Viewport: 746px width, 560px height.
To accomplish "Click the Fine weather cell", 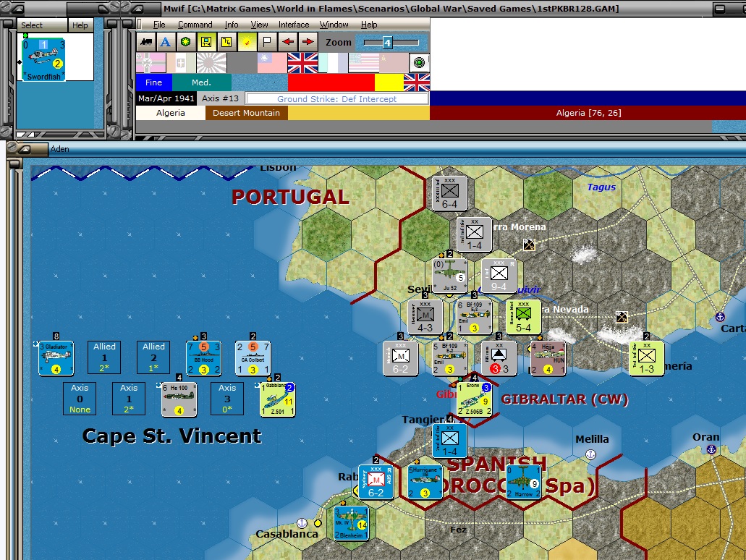I will [x=153, y=82].
